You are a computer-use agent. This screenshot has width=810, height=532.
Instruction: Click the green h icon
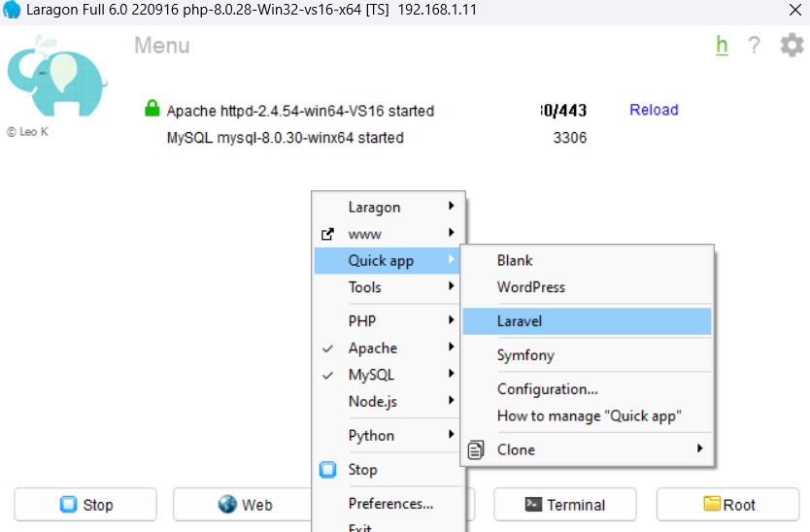click(722, 46)
